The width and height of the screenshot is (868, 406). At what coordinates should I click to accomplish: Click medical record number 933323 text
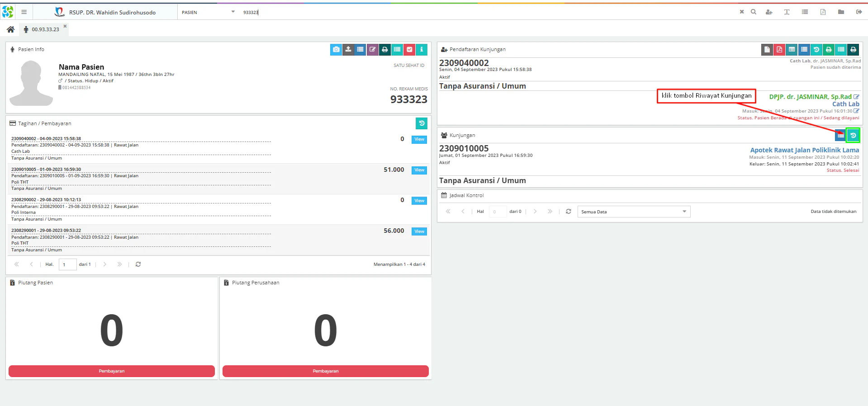pyautogui.click(x=409, y=99)
